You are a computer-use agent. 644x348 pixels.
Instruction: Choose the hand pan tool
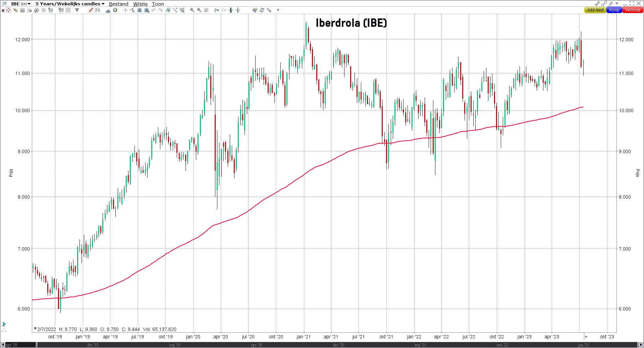click(15, 10)
